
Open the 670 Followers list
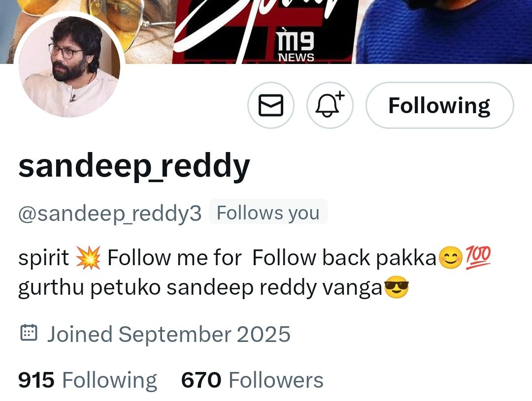pyautogui.click(x=252, y=380)
